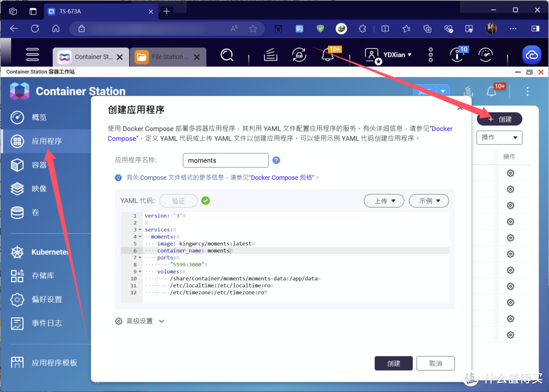Open Container Station three-dot more menu

click(528, 91)
